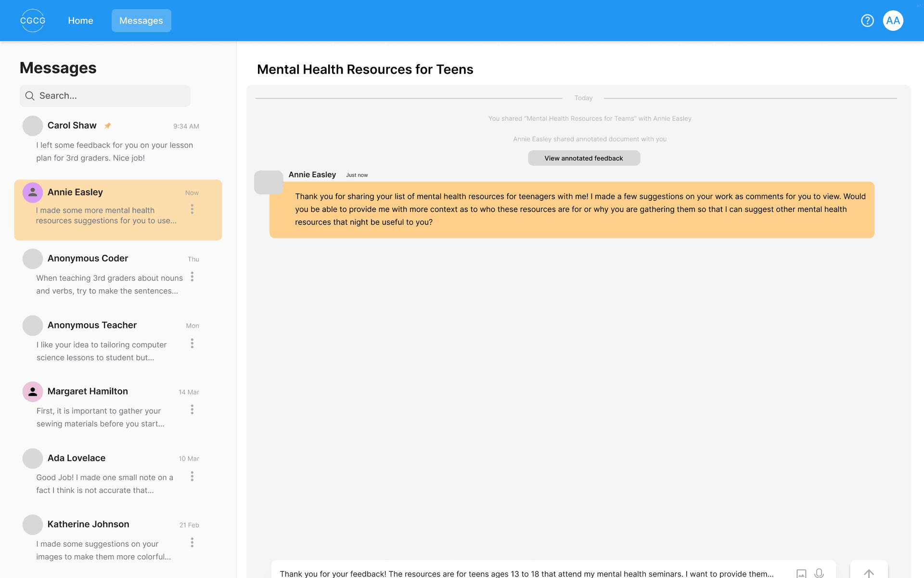Send message with the arrow button
The width and height of the screenshot is (924, 578).
click(869, 573)
